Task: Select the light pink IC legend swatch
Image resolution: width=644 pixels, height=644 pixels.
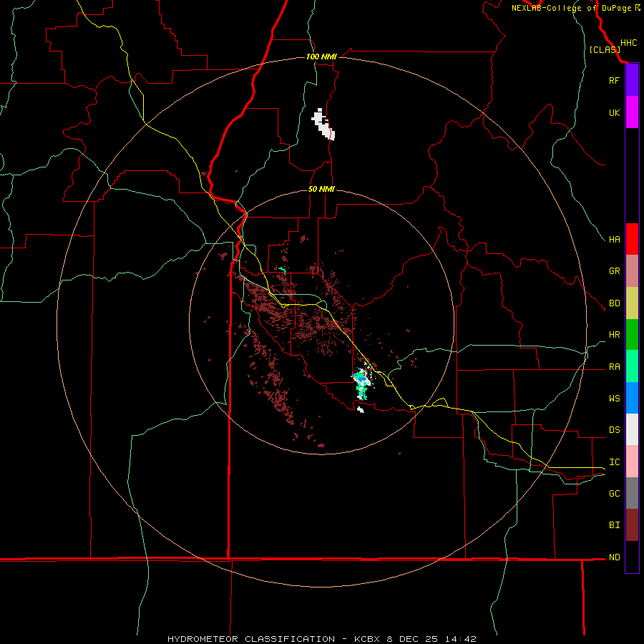Action: [632, 462]
